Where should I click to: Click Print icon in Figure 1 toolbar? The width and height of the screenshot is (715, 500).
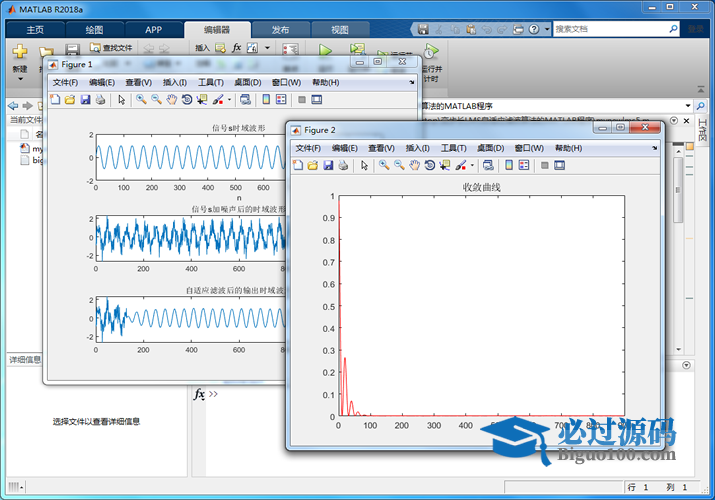(100, 99)
